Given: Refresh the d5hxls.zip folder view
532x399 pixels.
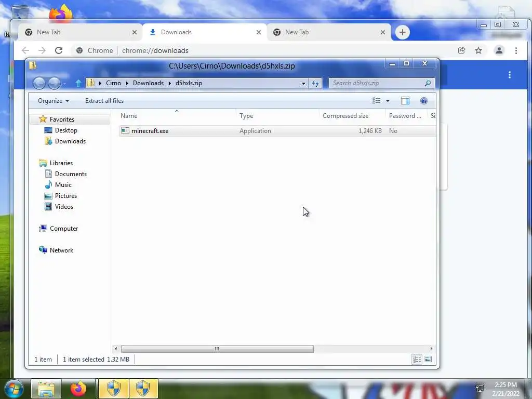Looking at the screenshot, I should [315, 83].
